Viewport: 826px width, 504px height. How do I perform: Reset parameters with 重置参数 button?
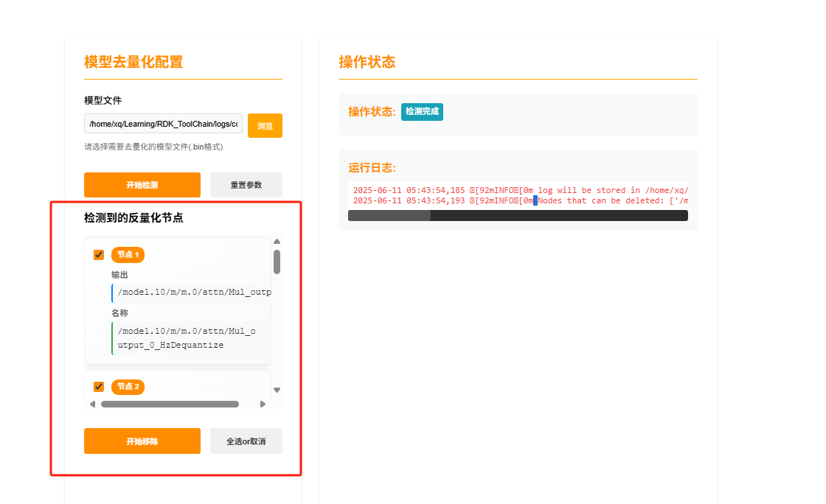pos(246,185)
